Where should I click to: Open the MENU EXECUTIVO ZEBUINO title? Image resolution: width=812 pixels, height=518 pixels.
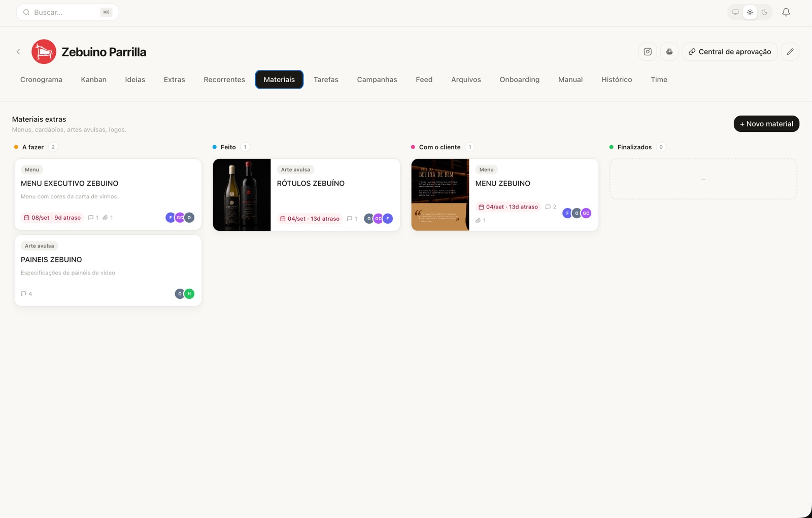coord(70,184)
